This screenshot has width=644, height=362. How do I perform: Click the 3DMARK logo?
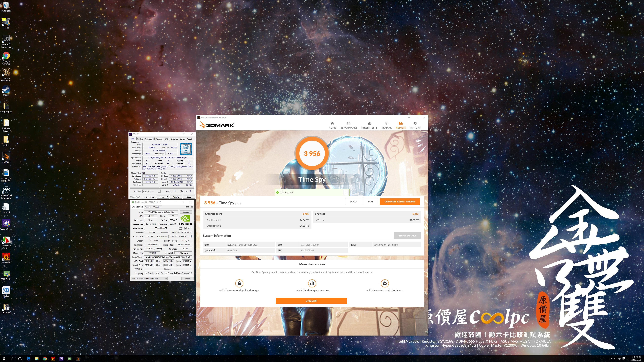(217, 125)
